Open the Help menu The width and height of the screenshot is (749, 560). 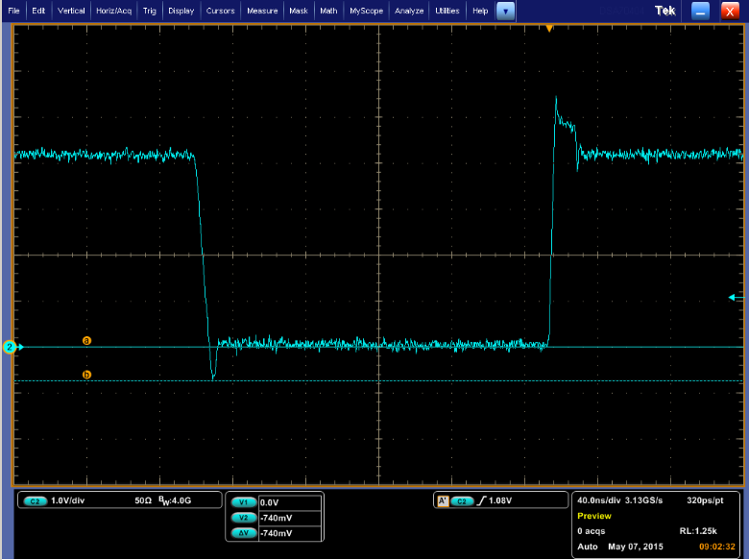coord(480,11)
